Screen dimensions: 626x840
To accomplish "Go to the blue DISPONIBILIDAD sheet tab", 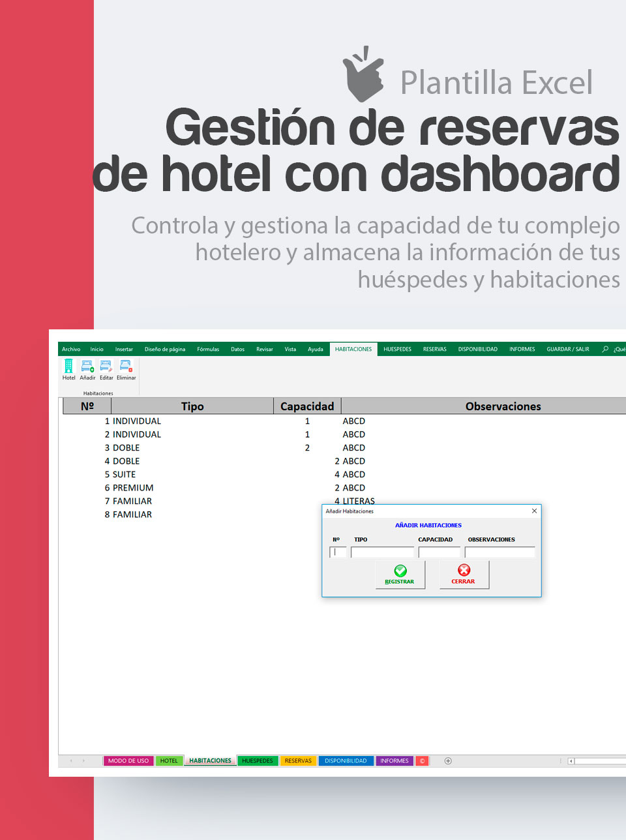I will tap(346, 760).
